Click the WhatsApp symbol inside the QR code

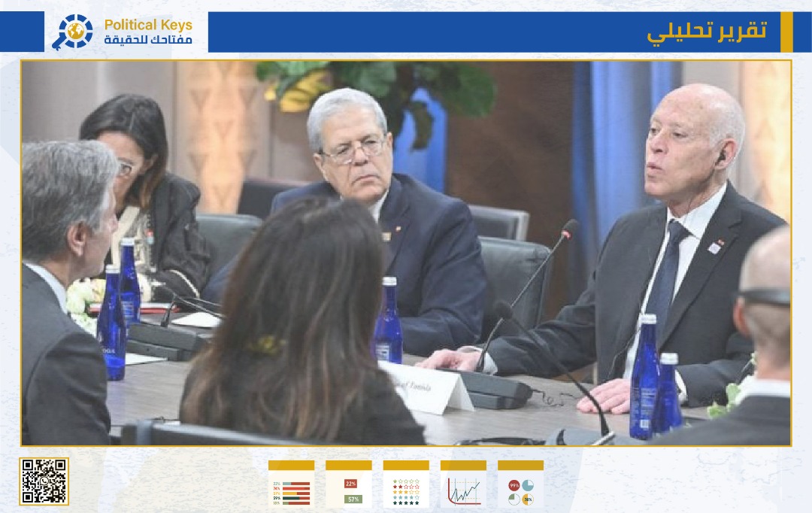(44, 481)
